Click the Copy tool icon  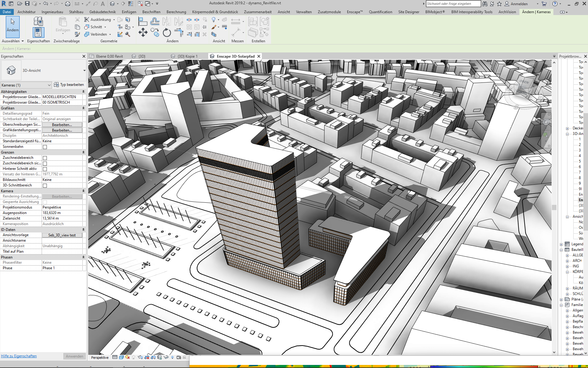pyautogui.click(x=155, y=33)
